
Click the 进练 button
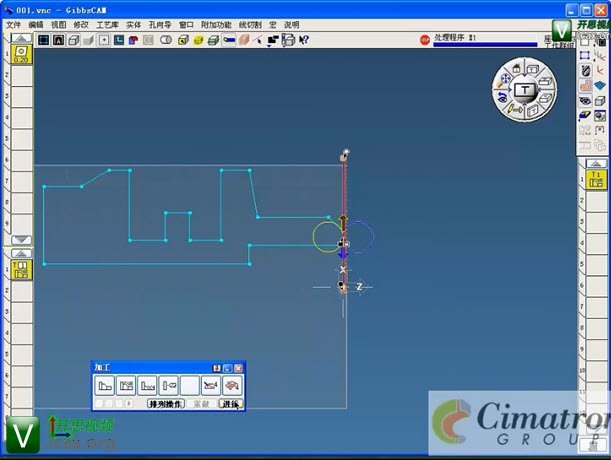230,404
